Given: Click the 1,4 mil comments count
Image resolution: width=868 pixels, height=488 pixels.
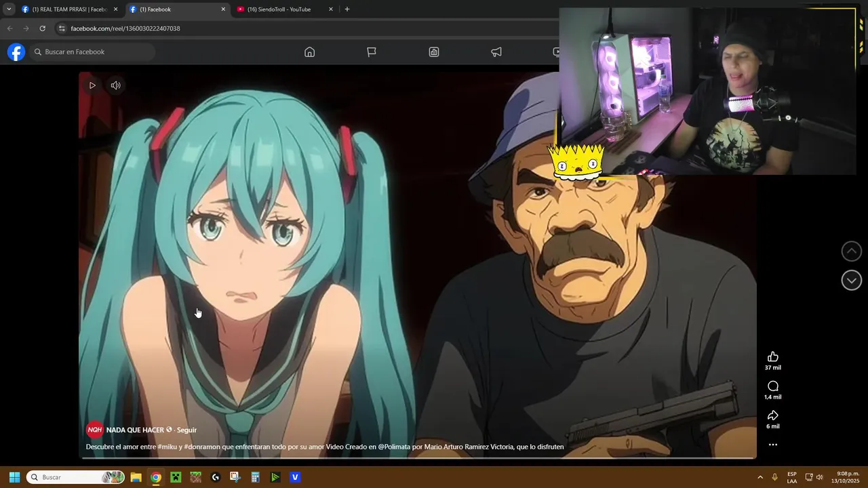Looking at the screenshot, I should coord(772,397).
